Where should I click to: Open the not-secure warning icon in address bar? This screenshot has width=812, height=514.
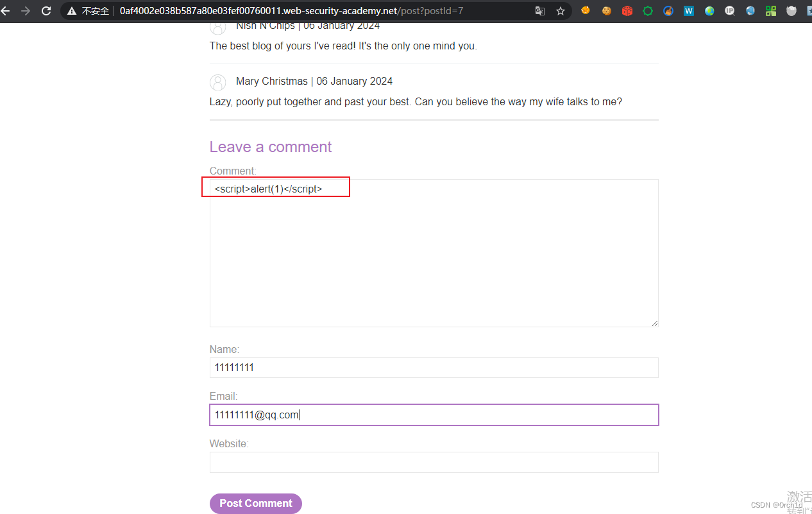[x=72, y=11]
